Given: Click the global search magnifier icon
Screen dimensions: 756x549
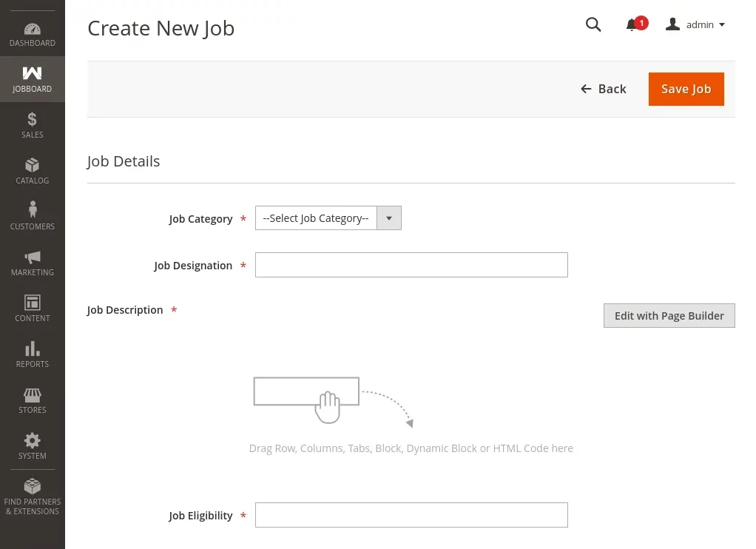Looking at the screenshot, I should [593, 24].
